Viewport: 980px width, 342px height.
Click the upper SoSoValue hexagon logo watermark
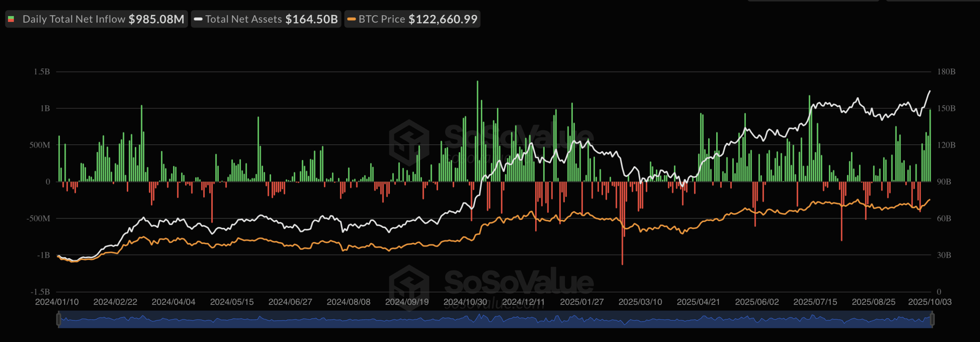[409, 142]
